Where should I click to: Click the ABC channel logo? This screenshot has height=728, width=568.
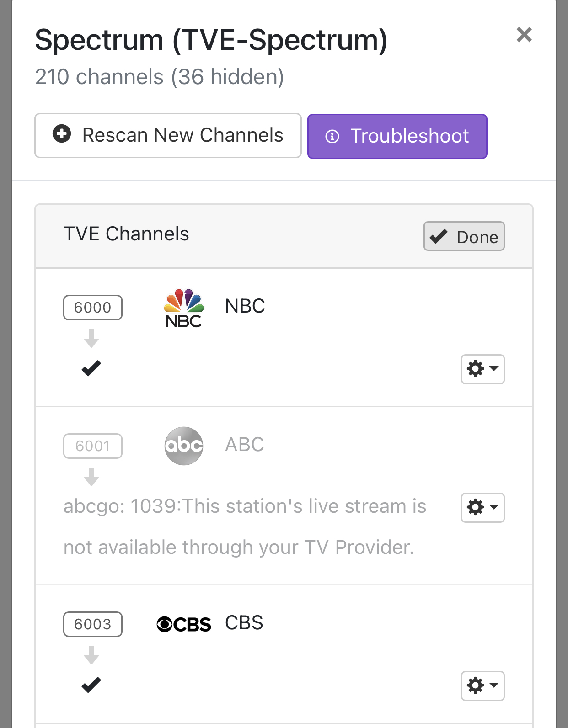(184, 446)
